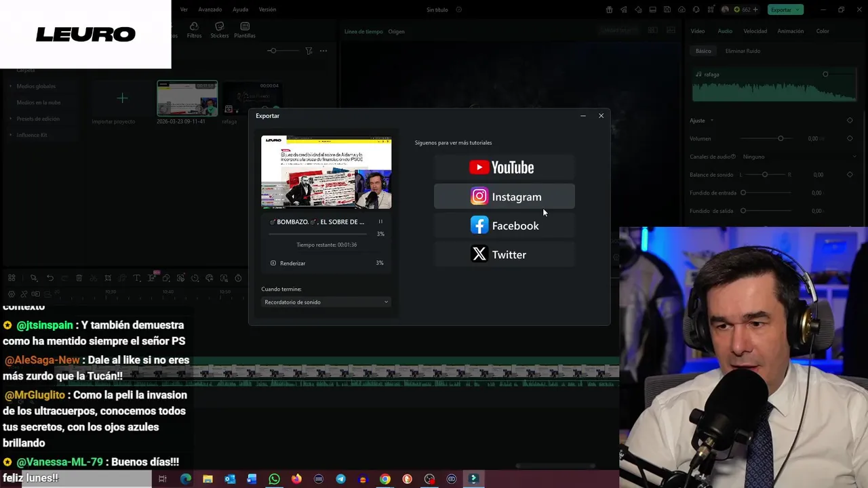
Task: Open Canales de audio Ninguno dropdown
Action: [799, 157]
